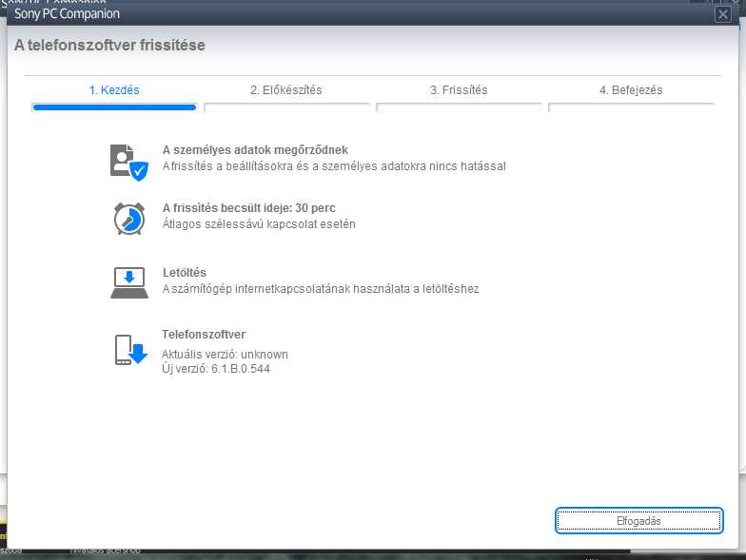Click 'Új verzió: 6.1.B.0.544' text
This screenshot has width=746, height=560.
point(215,369)
